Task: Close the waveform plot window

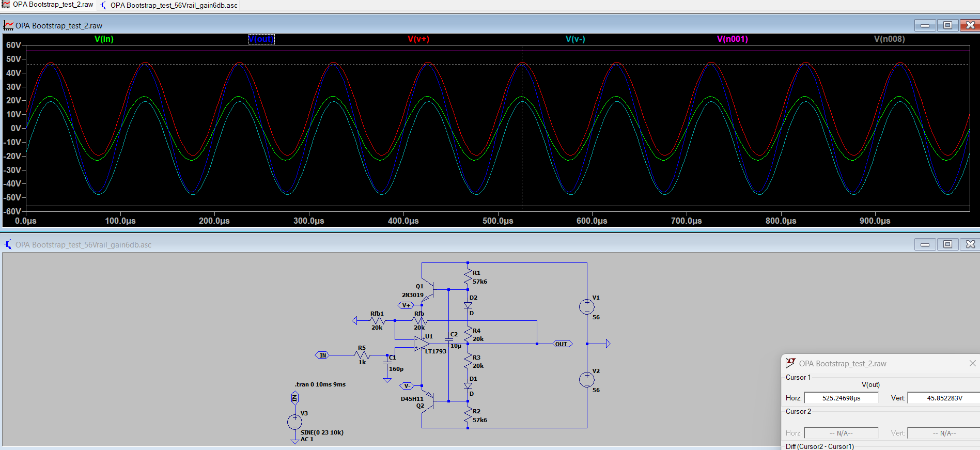Action: (970, 25)
